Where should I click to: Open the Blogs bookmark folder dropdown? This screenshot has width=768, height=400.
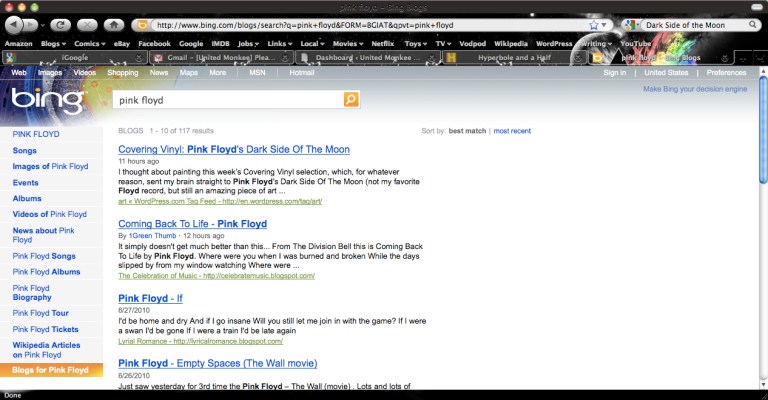click(55, 44)
